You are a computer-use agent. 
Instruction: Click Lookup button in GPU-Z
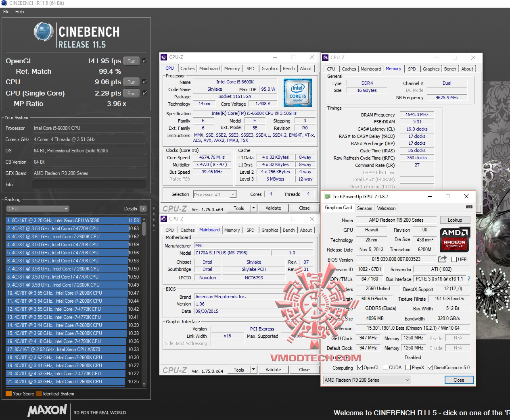point(454,220)
